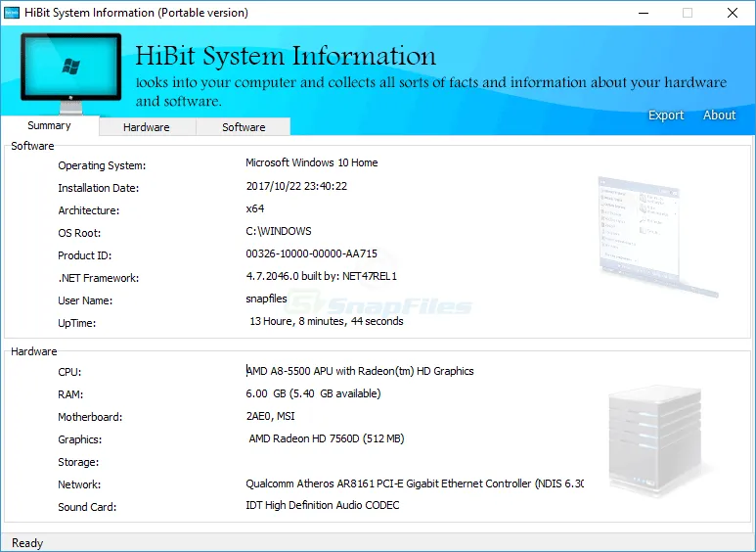Click the 'Motherboard:' label
This screenshot has height=552, width=756.
[90, 417]
